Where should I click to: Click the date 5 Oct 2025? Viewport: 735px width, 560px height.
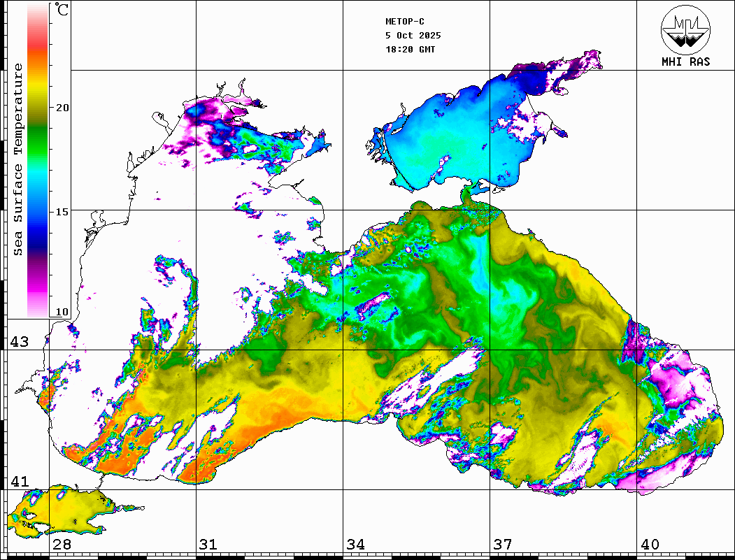(413, 36)
